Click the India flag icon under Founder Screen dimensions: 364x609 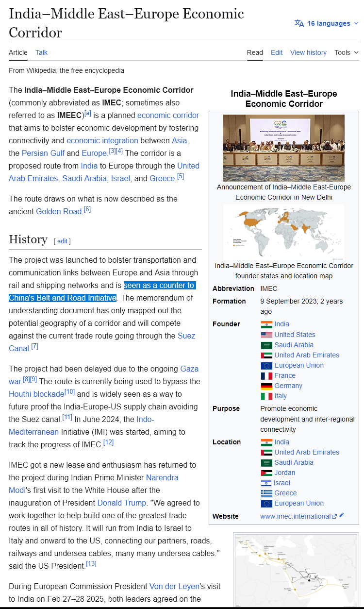[266, 324]
